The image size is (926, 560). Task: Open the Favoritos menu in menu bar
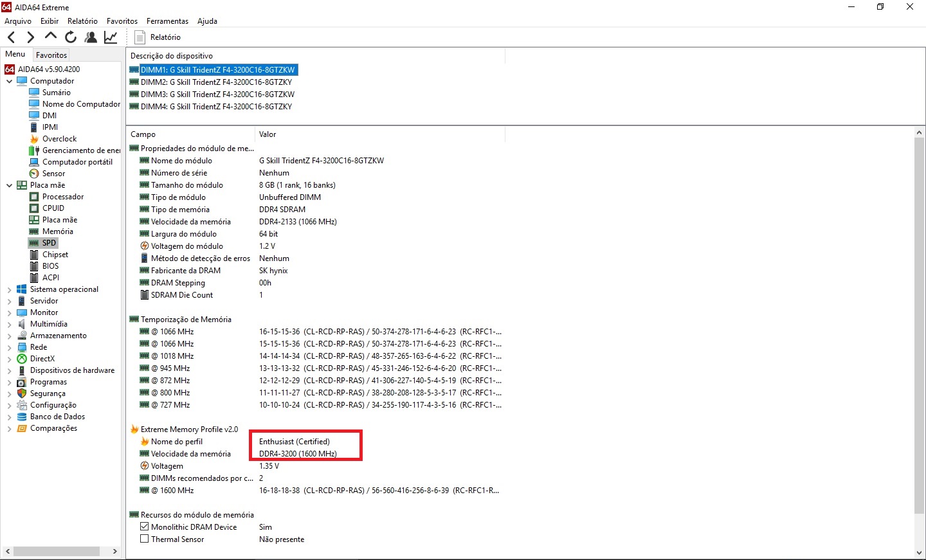[x=122, y=21]
